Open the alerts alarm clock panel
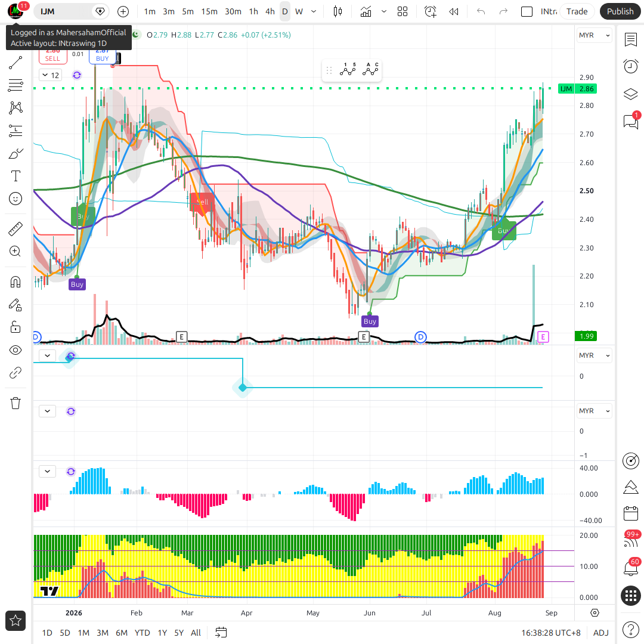Viewport: 644px width, 644px height. pyautogui.click(x=630, y=66)
